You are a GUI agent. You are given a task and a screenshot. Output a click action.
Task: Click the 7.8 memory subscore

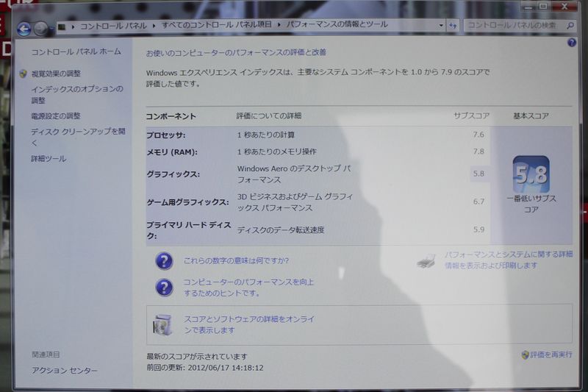pos(478,152)
